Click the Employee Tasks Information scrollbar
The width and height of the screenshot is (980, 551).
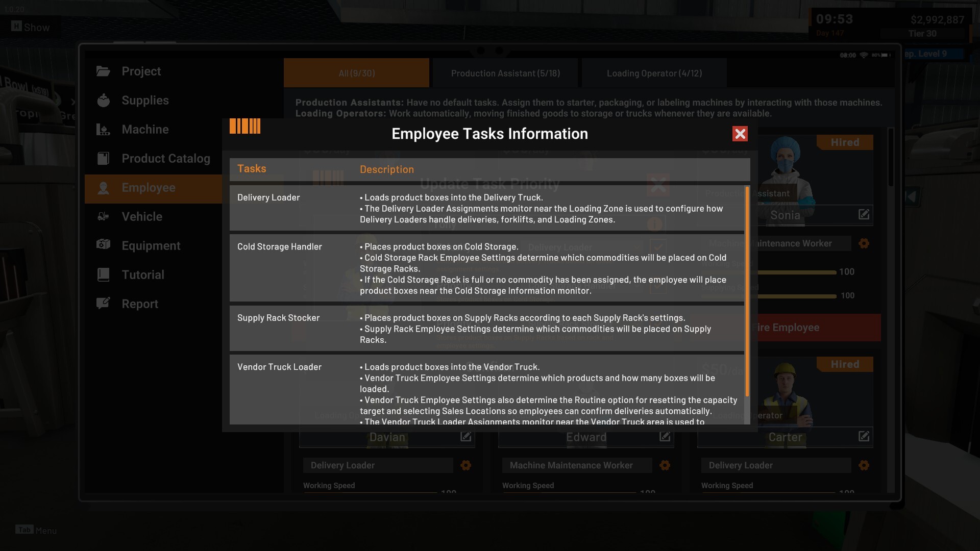click(x=747, y=291)
